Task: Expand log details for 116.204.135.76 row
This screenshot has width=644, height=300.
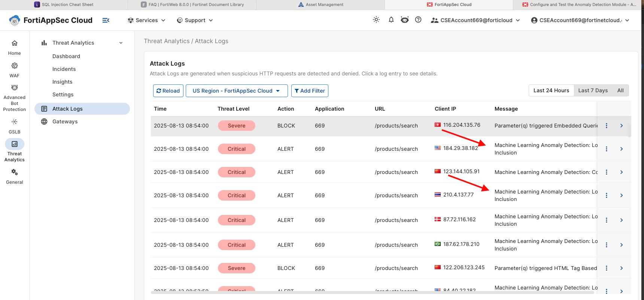Action: tap(622, 126)
